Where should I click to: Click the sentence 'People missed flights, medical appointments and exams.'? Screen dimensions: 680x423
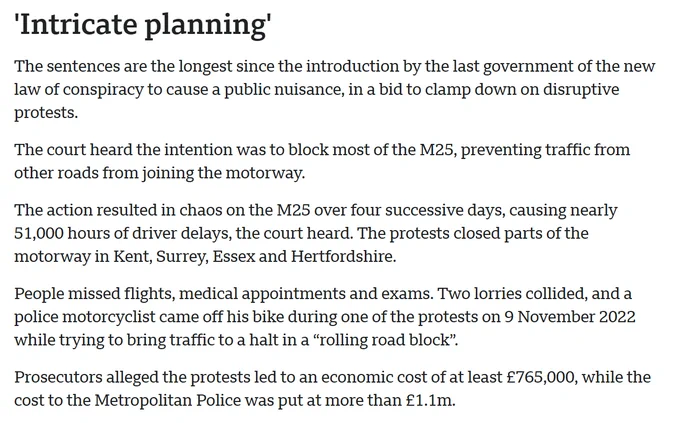pyautogui.click(x=223, y=294)
